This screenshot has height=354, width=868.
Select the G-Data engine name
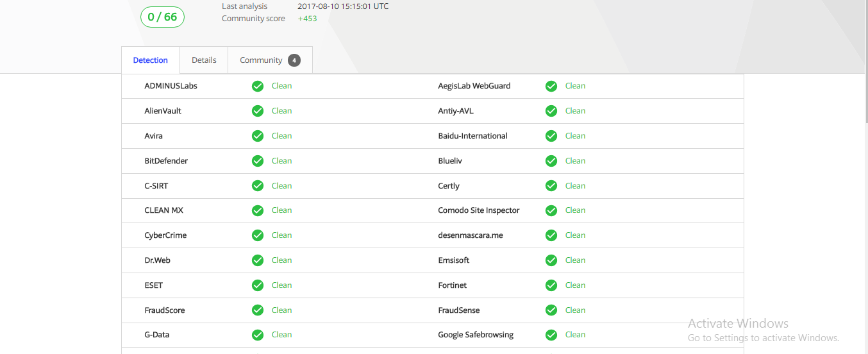point(157,335)
